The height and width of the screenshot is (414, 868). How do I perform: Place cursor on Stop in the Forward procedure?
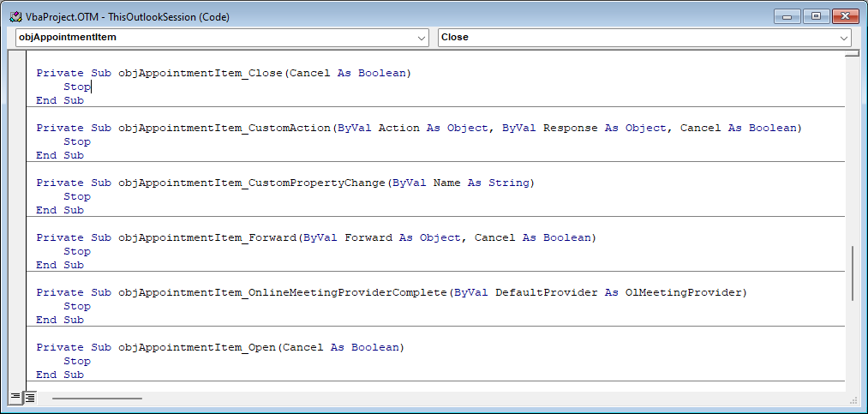point(77,251)
